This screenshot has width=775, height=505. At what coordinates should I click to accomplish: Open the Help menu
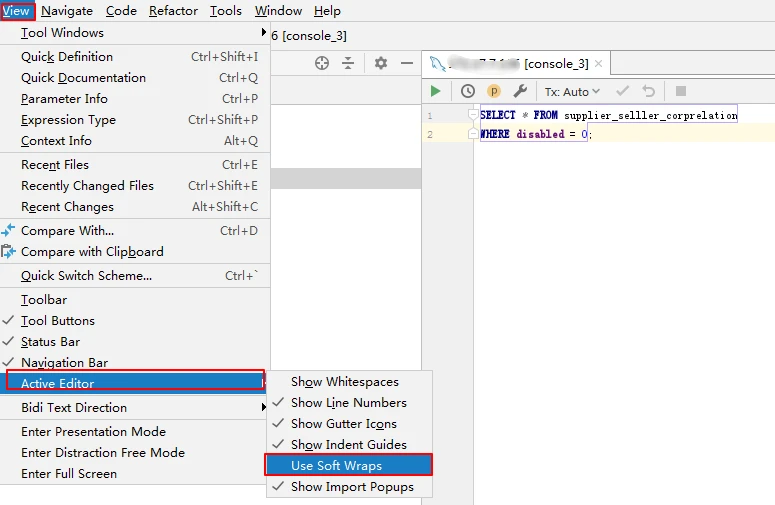(x=327, y=10)
